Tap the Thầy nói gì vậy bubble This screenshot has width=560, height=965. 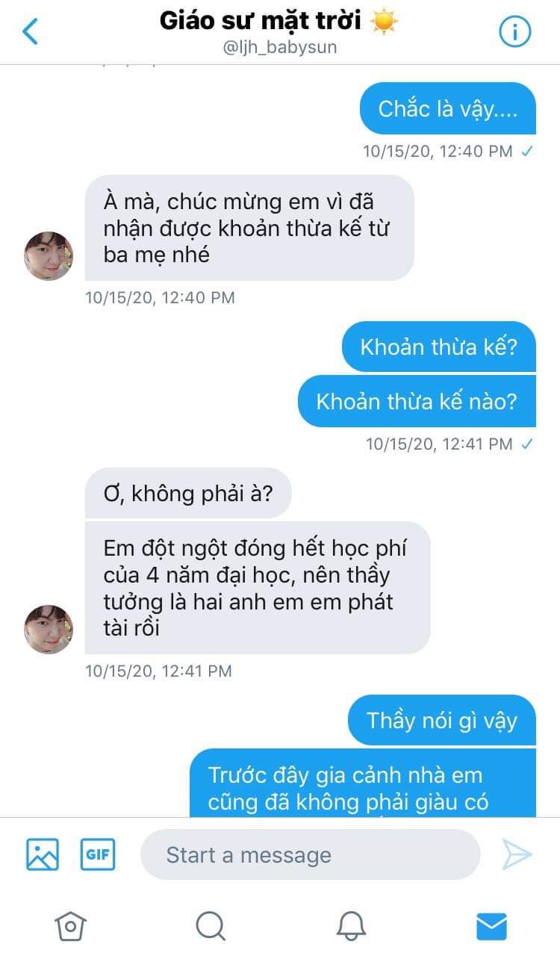[442, 720]
